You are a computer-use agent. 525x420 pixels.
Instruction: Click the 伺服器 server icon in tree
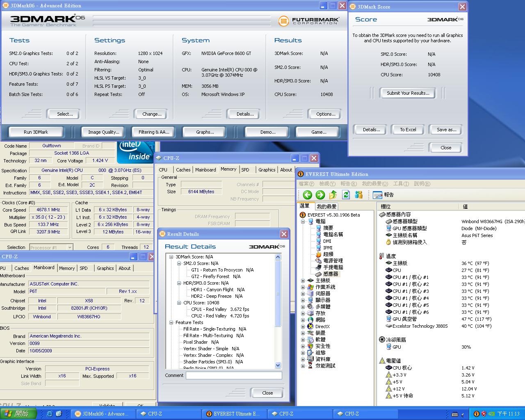pyautogui.click(x=310, y=294)
